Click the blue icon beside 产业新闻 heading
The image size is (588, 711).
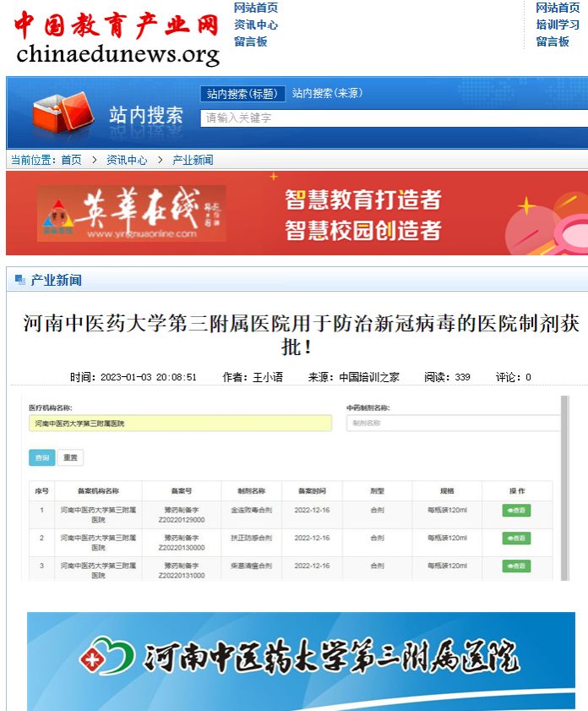coord(20,280)
